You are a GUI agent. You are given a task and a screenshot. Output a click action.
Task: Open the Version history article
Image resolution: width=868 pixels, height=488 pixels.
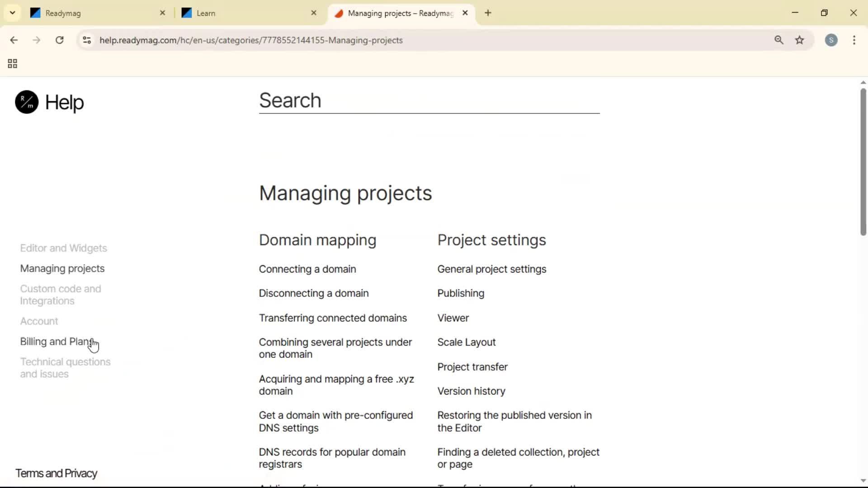pyautogui.click(x=471, y=391)
